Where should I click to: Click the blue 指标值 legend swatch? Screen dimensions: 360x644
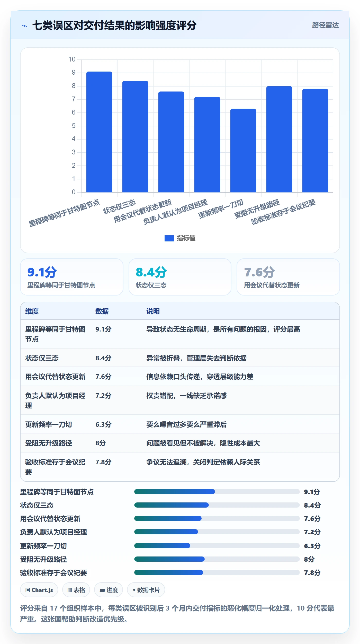(x=169, y=238)
